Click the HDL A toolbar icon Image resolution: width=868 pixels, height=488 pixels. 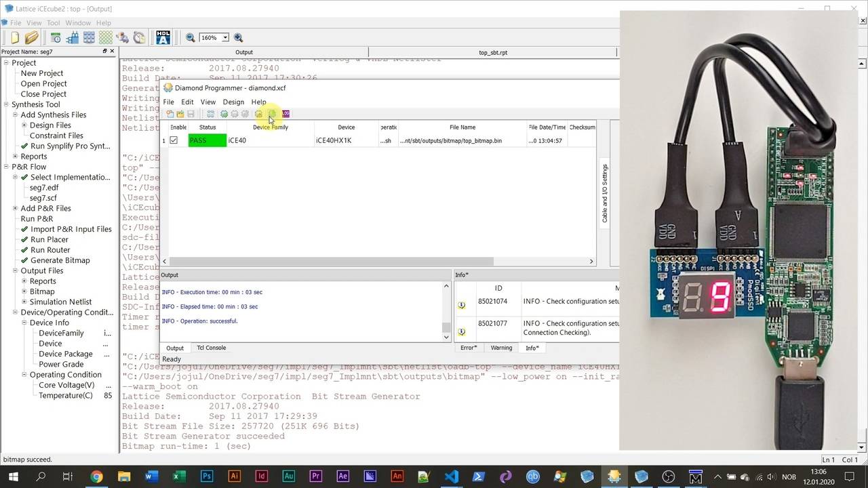[x=163, y=38]
